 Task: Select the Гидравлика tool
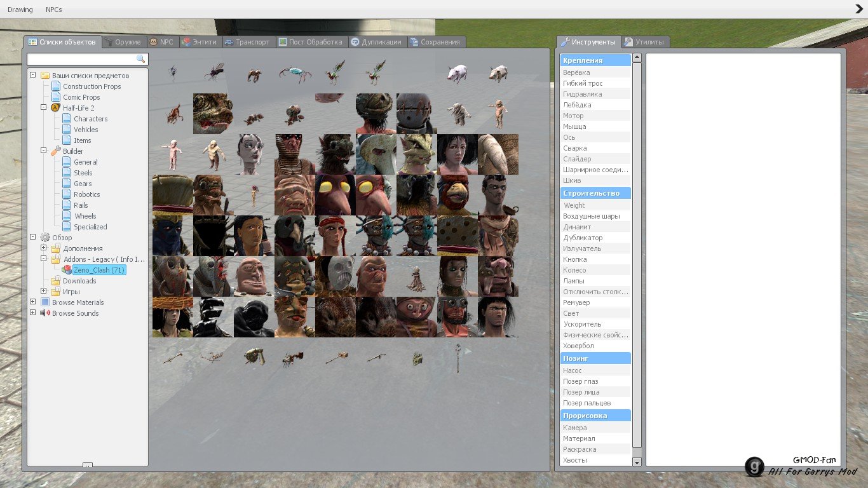tap(595, 94)
